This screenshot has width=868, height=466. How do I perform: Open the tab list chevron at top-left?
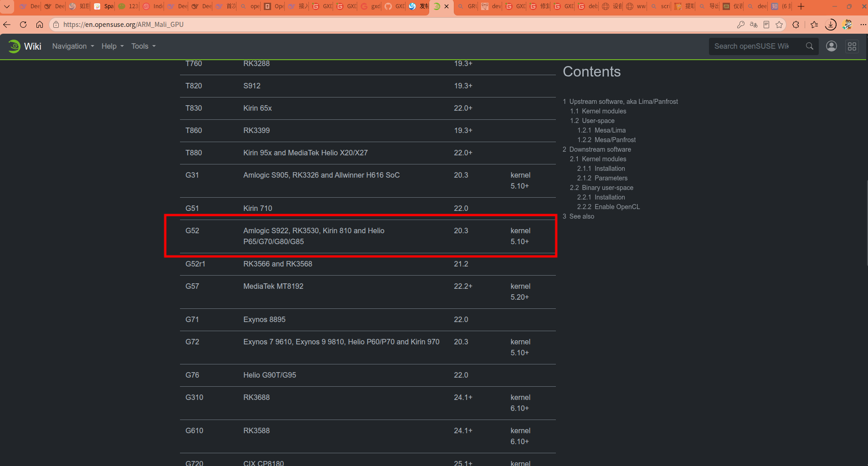[x=7, y=6]
